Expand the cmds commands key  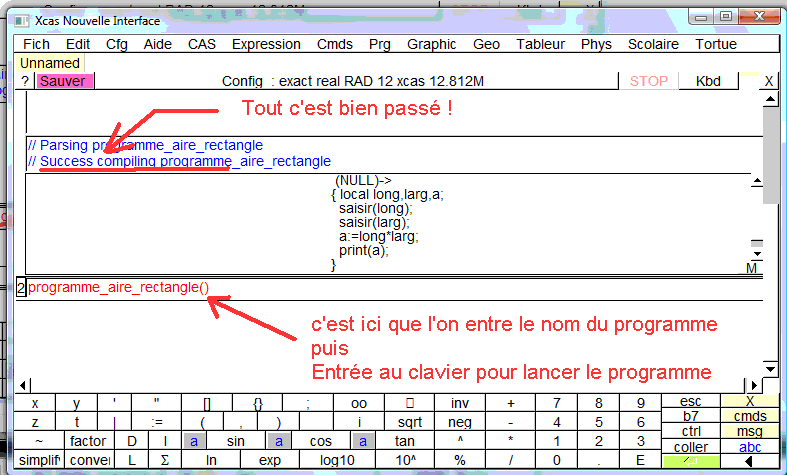[x=749, y=416]
